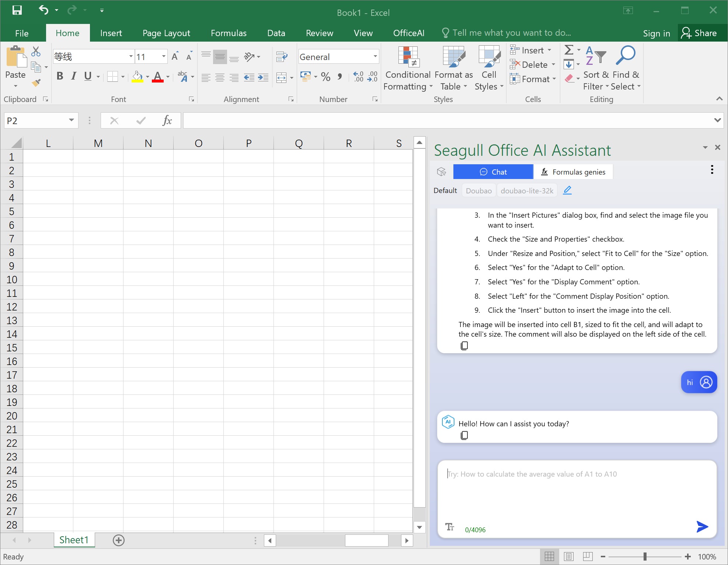Increase font size with the large A icon
Image resolution: width=728 pixels, height=565 pixels.
(175, 56)
